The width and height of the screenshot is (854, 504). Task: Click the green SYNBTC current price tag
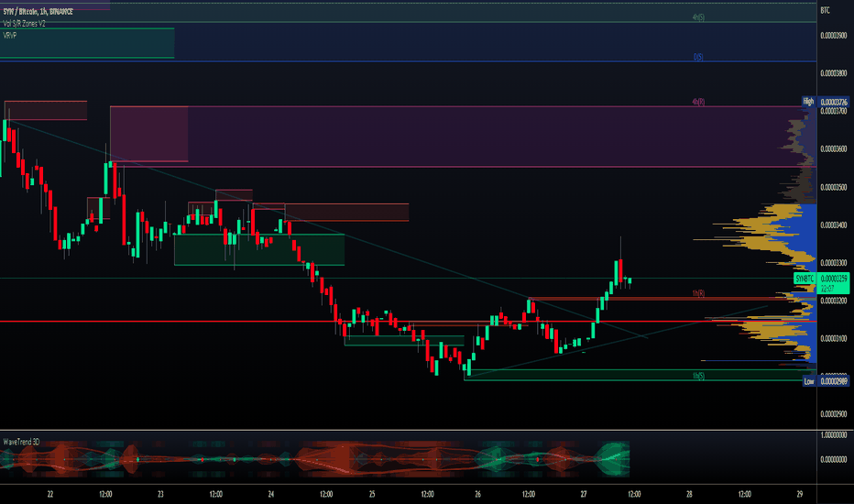822,283
